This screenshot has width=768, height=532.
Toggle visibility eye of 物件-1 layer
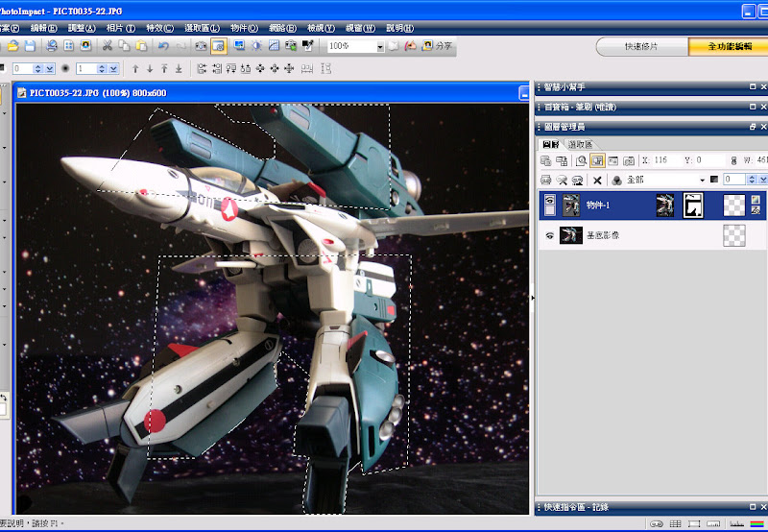pyautogui.click(x=550, y=200)
